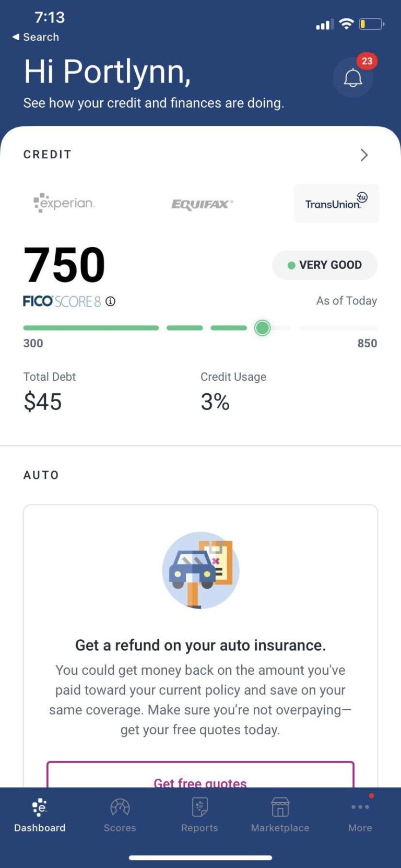
Task: Tap the FICO Score 8 info icon
Action: point(111,301)
